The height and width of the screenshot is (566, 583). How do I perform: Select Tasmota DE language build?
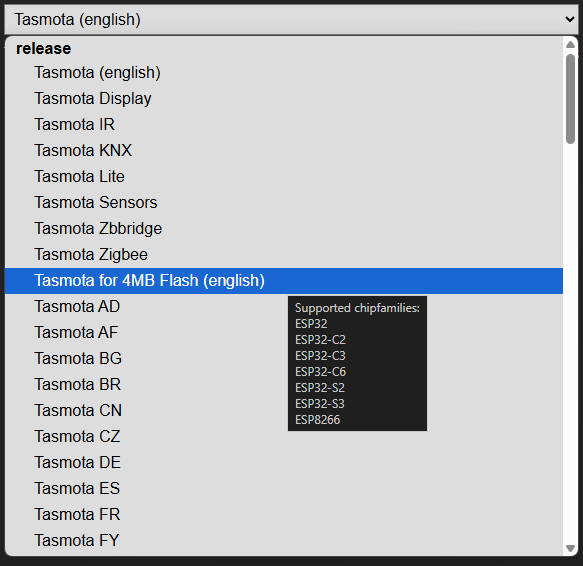[x=284, y=463]
